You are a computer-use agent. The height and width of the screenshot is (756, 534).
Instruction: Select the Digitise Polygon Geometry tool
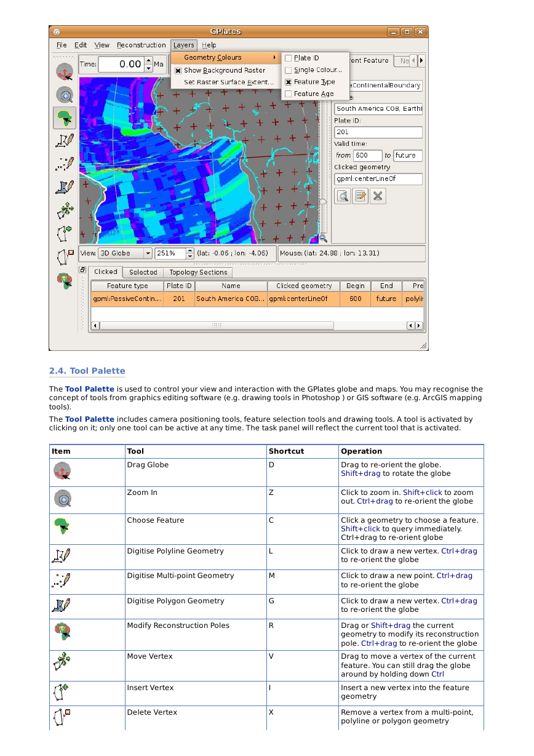(65, 187)
